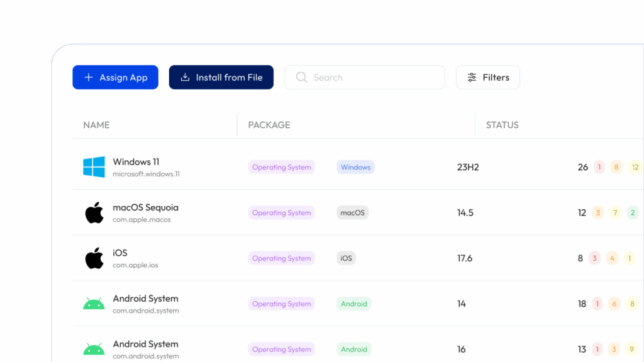Click the Android robot icon in version 14 row
Screen dimensions: 644x362
94,304
